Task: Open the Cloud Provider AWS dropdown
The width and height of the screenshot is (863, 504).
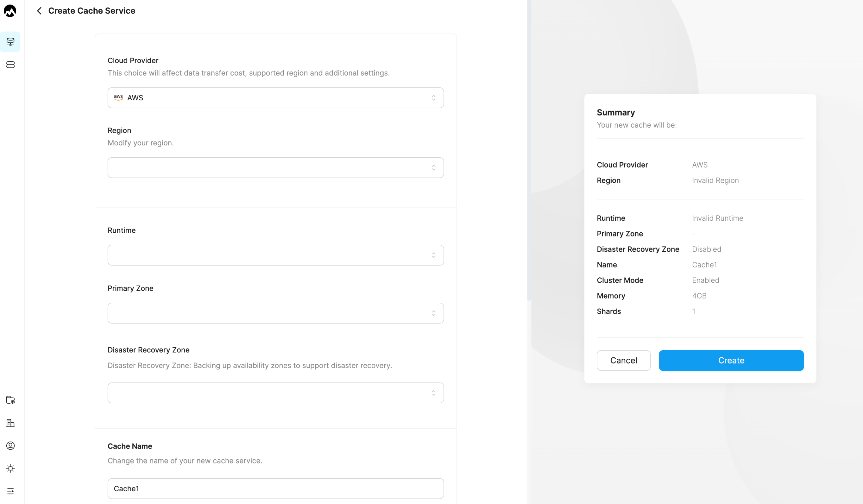Action: pos(276,98)
